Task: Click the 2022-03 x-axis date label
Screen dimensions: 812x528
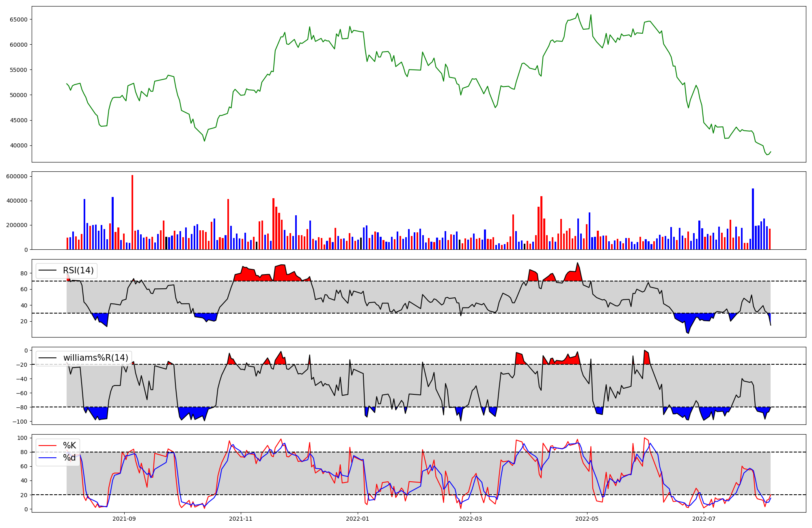Action: coord(471,519)
